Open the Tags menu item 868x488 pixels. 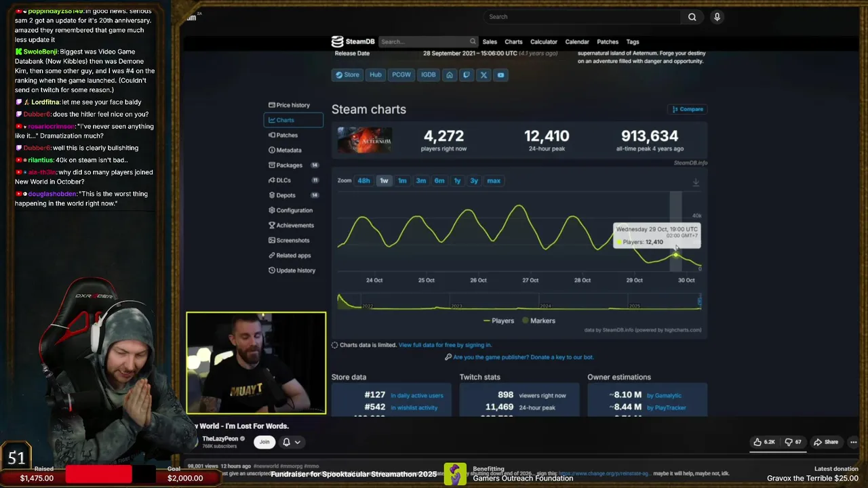coord(633,41)
